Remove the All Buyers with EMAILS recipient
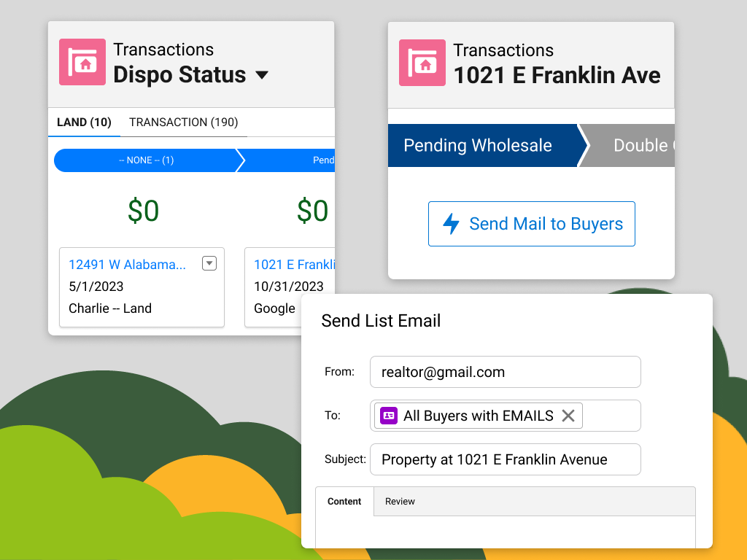Image resolution: width=747 pixels, height=560 pixels. [568, 416]
